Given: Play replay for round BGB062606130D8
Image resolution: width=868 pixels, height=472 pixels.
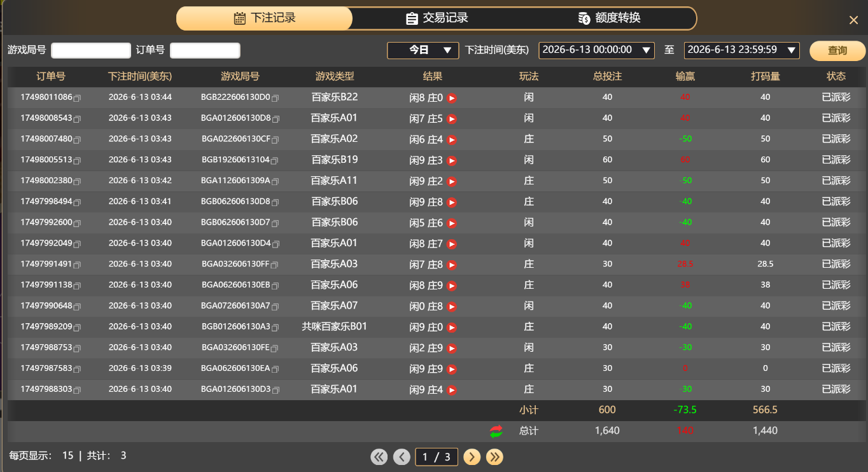Looking at the screenshot, I should click(x=452, y=202).
